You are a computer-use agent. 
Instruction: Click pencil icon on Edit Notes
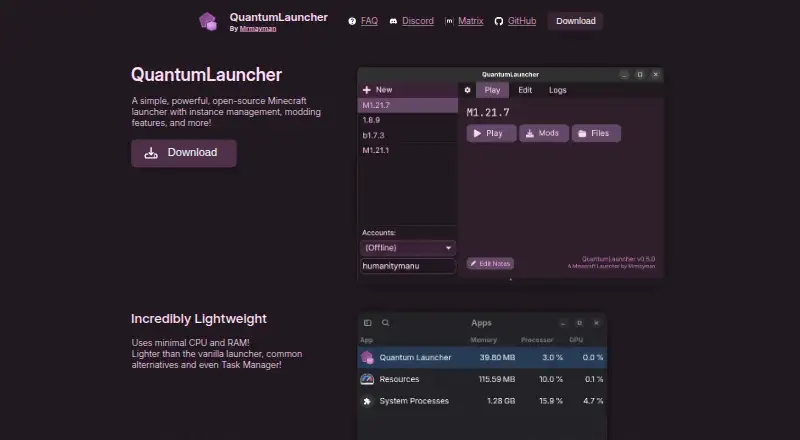473,263
